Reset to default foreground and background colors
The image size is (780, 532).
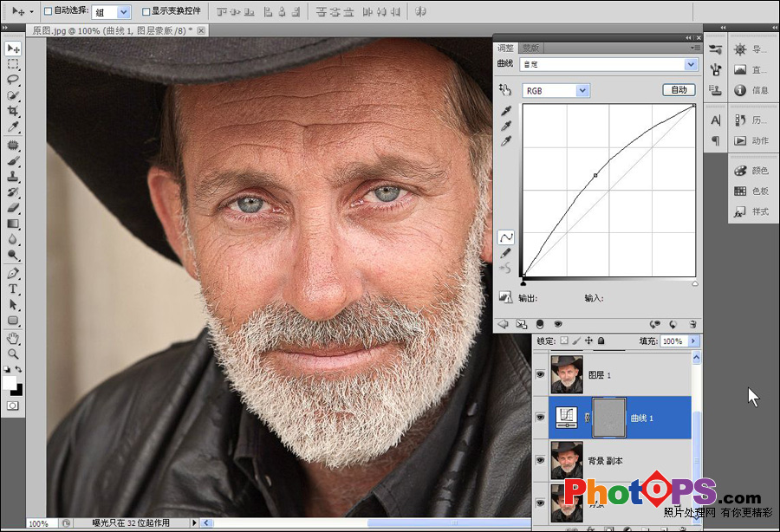pos(7,369)
